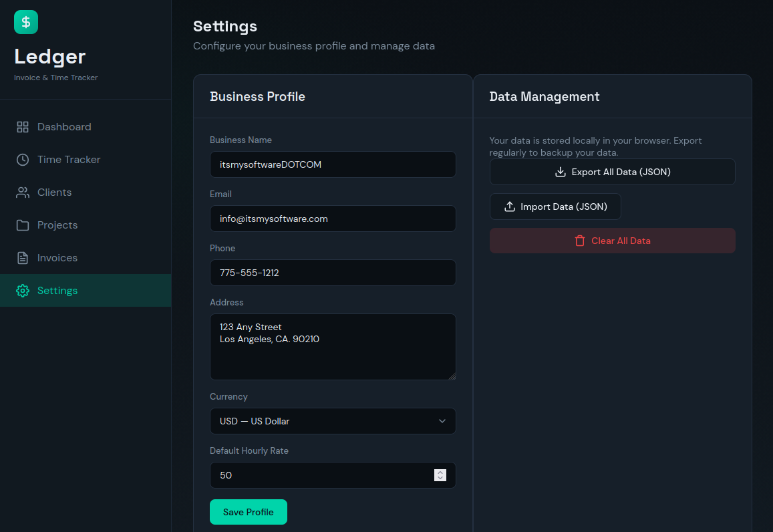The image size is (773, 532).
Task: Click the red Clear All Data button
Action: pyautogui.click(x=612, y=241)
